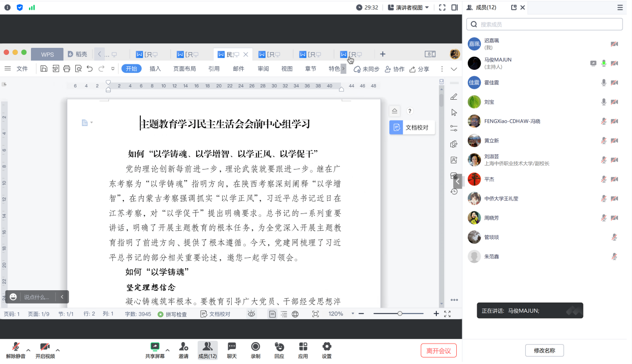This screenshot has height=364, width=632.
Task: Toggle spell check in status bar
Action: (x=172, y=314)
